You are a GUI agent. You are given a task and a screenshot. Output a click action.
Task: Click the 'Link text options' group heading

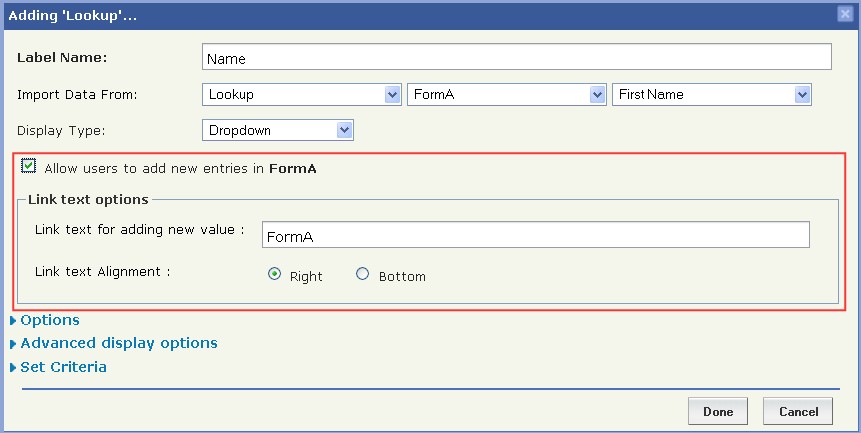[x=88, y=199]
